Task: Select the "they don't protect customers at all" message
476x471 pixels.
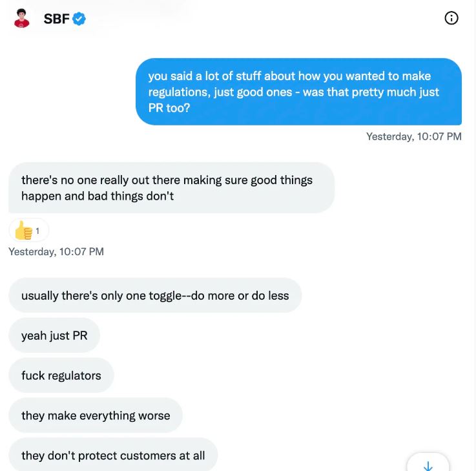Action: tap(113, 455)
